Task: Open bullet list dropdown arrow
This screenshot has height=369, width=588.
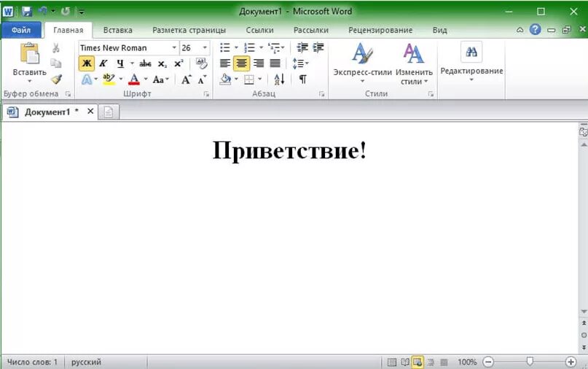Action: (x=236, y=47)
